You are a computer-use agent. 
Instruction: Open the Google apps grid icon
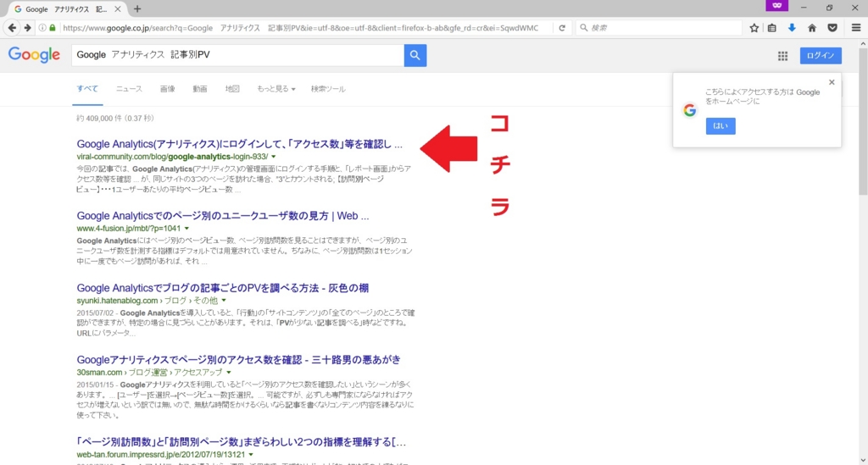tap(782, 56)
